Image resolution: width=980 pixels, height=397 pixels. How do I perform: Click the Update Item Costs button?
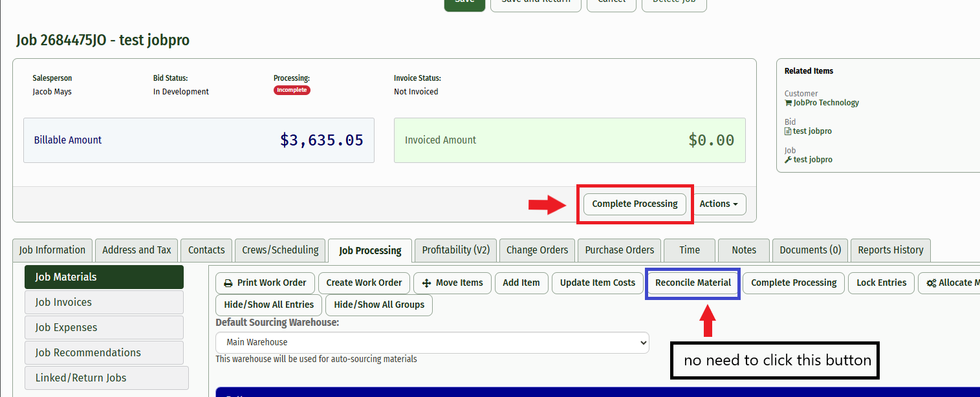597,283
